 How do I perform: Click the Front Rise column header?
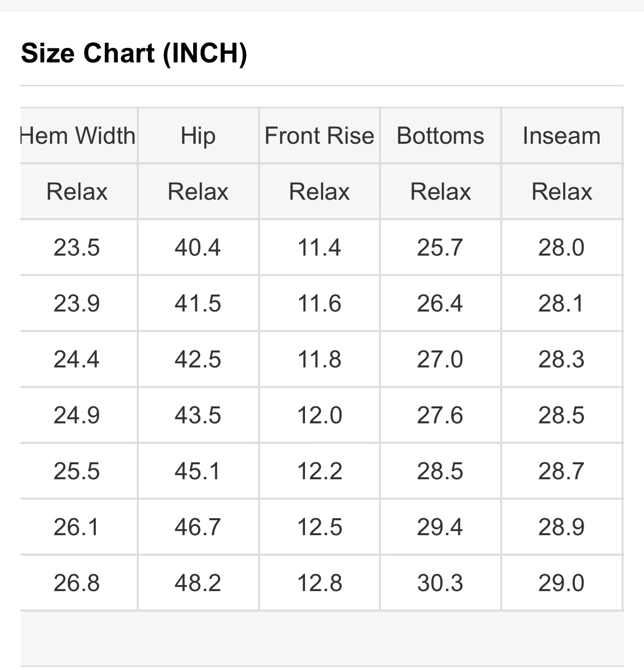320,136
